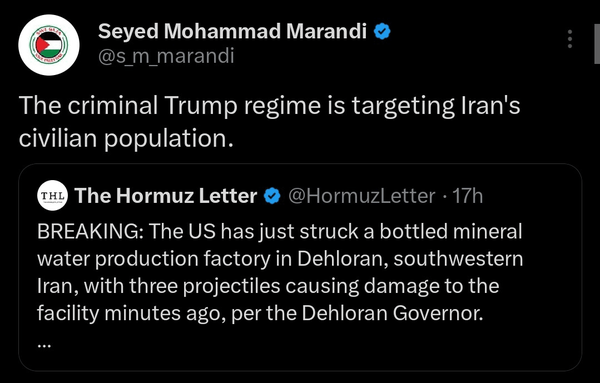Image resolution: width=600 pixels, height=383 pixels.
Task: Open the Seyed Mohammad Marandi display name
Action: tap(232, 31)
